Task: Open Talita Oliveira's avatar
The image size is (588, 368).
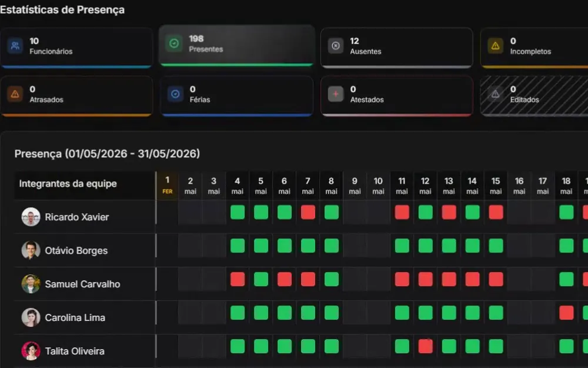Action: pyautogui.click(x=31, y=351)
